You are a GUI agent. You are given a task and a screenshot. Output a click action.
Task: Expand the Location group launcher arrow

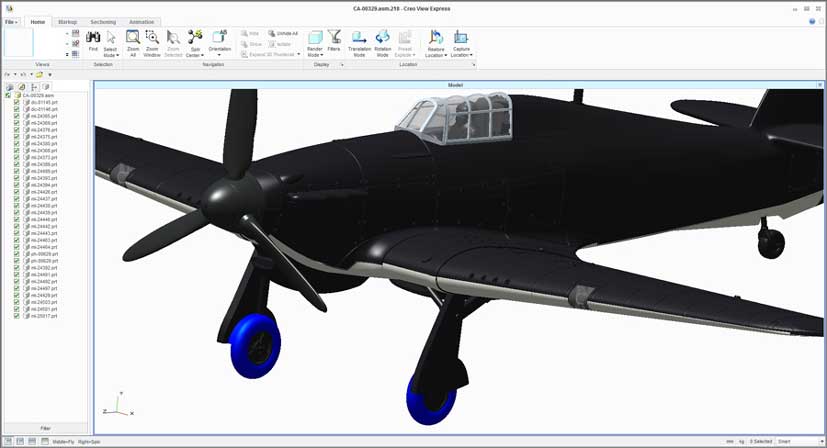point(474,64)
